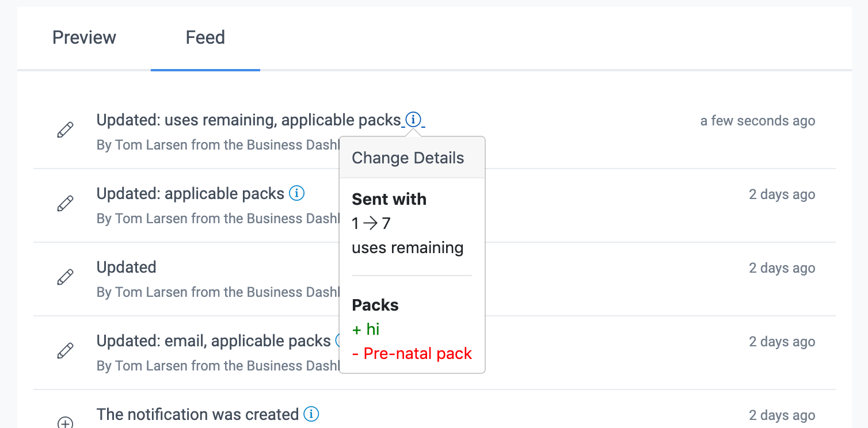The width and height of the screenshot is (868, 428).
Task: Click the "a few seconds ago" timestamp
Action: 757,121
